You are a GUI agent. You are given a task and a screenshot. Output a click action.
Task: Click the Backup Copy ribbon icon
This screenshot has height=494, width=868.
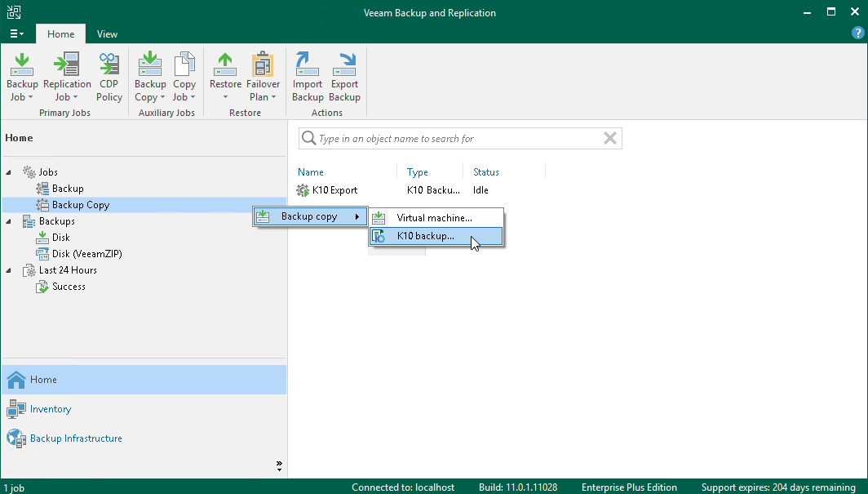tap(150, 65)
